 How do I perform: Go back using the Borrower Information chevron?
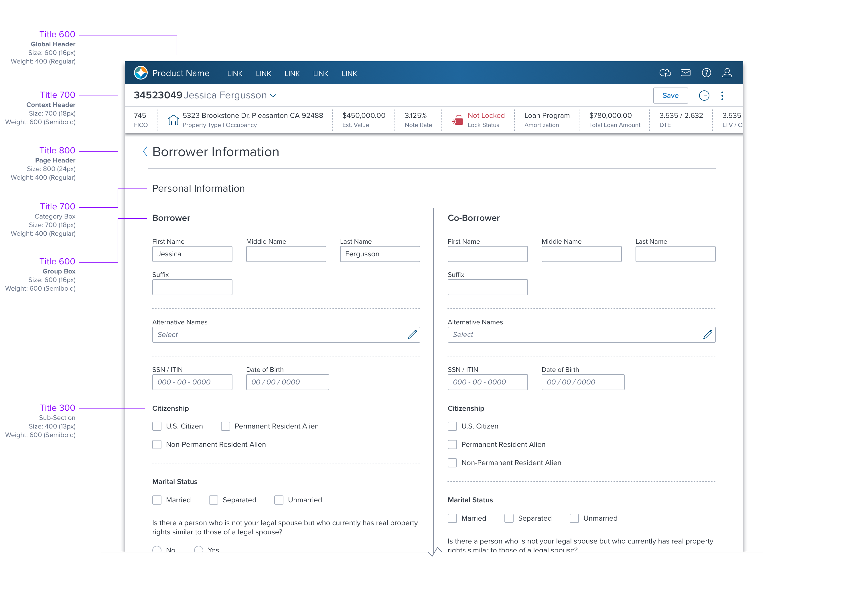tap(145, 152)
